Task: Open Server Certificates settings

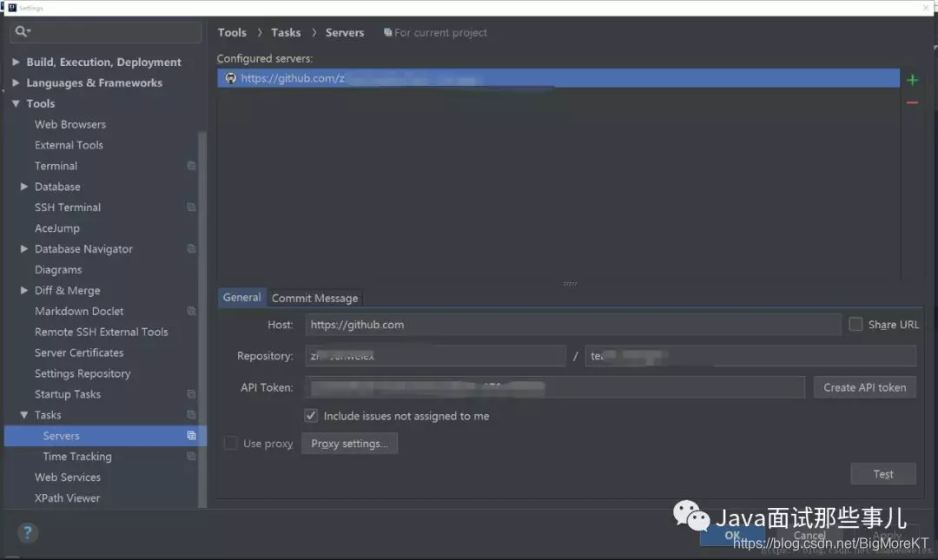Action: coord(79,352)
